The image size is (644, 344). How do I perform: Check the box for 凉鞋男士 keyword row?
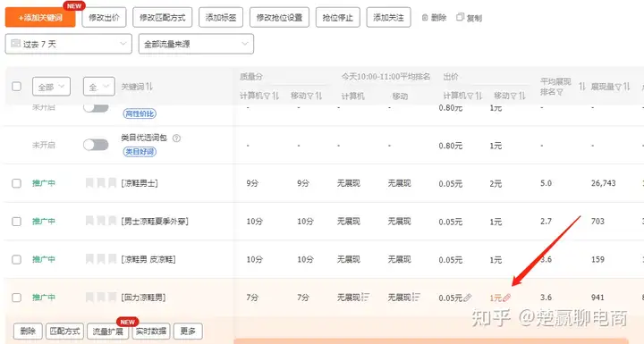point(16,183)
